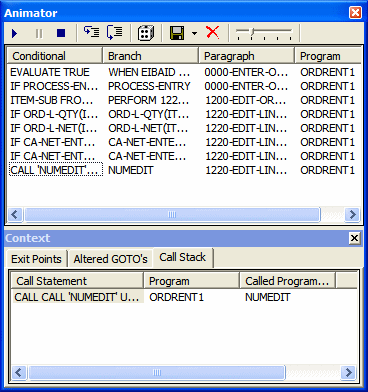Open the dropdown arrow next to save icon

click(x=194, y=33)
